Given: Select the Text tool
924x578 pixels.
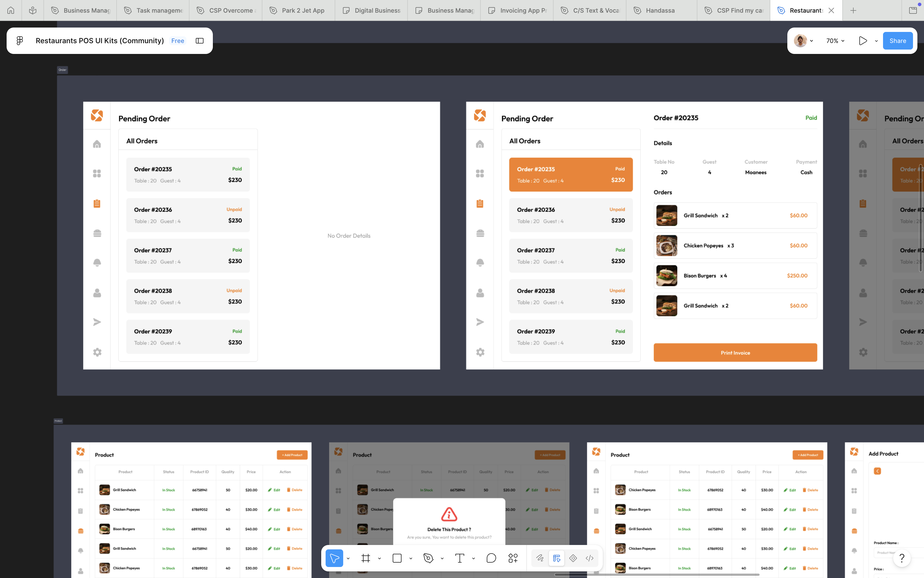Looking at the screenshot, I should point(459,558).
